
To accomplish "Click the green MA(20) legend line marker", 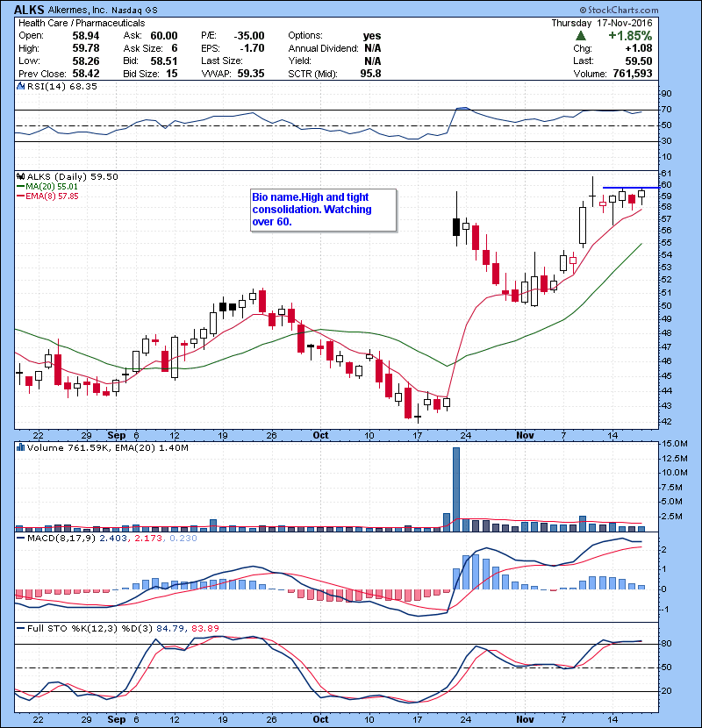I will pyautogui.click(x=20, y=186).
